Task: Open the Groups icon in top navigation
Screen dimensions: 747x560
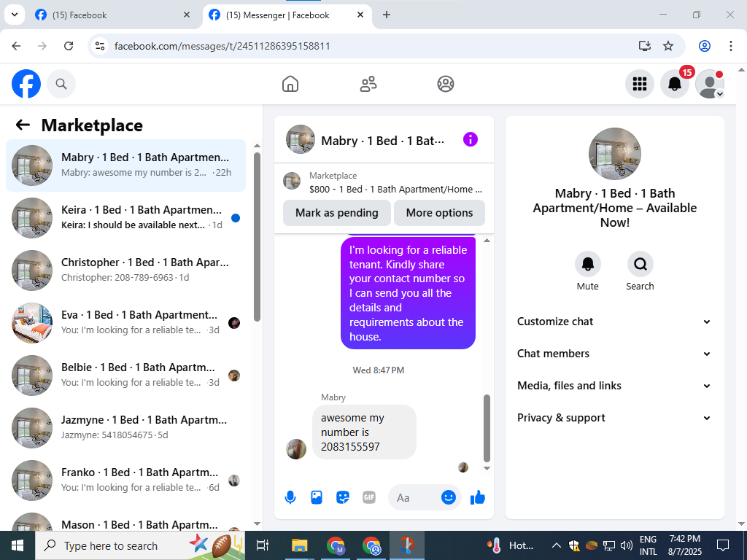Action: pos(446,84)
